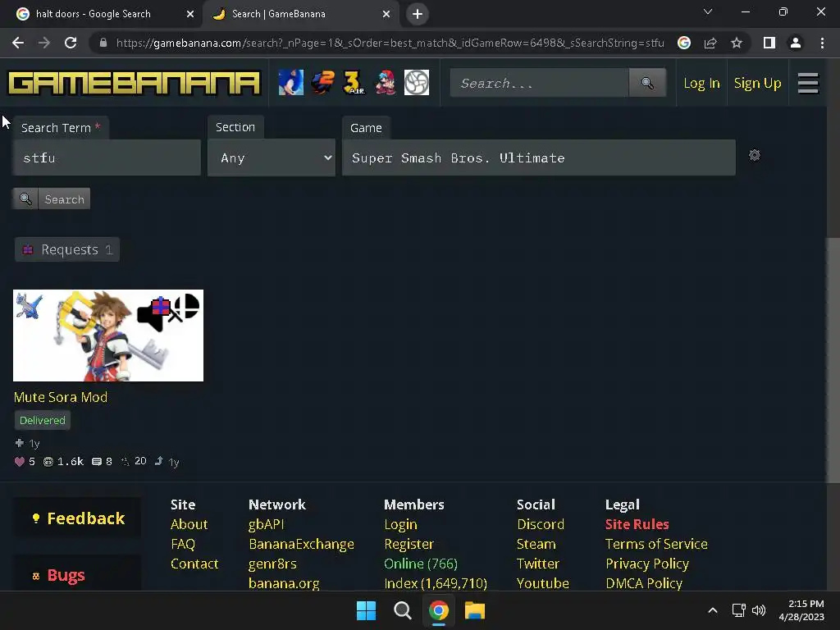Switch to the halt doors Google Search tab

(102, 14)
